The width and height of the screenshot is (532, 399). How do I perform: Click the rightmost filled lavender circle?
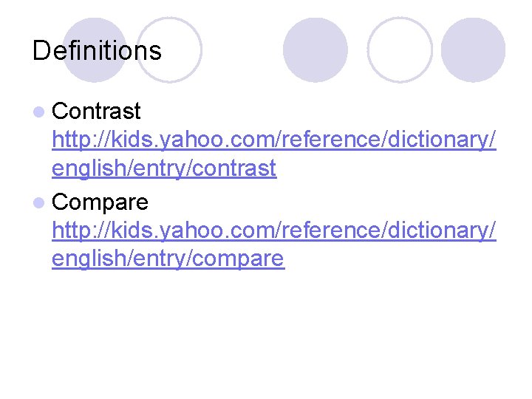click(474, 50)
